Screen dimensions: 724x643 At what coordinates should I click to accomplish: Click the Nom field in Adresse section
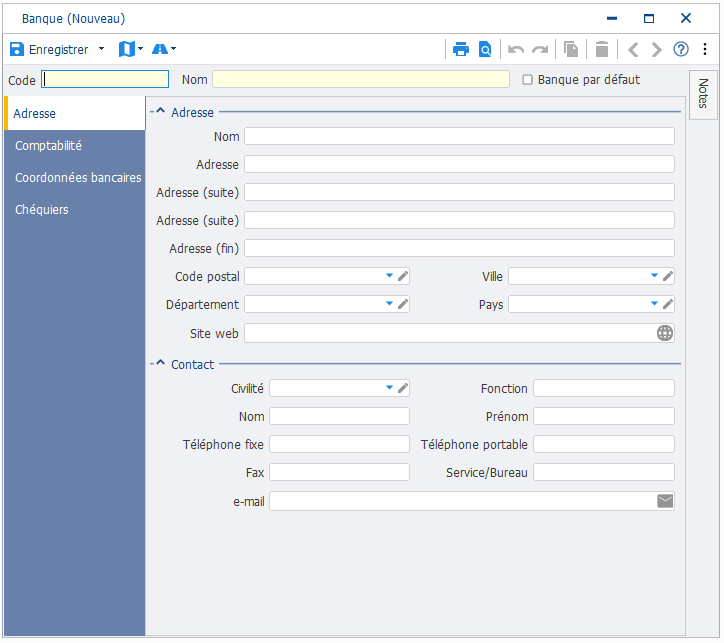459,137
